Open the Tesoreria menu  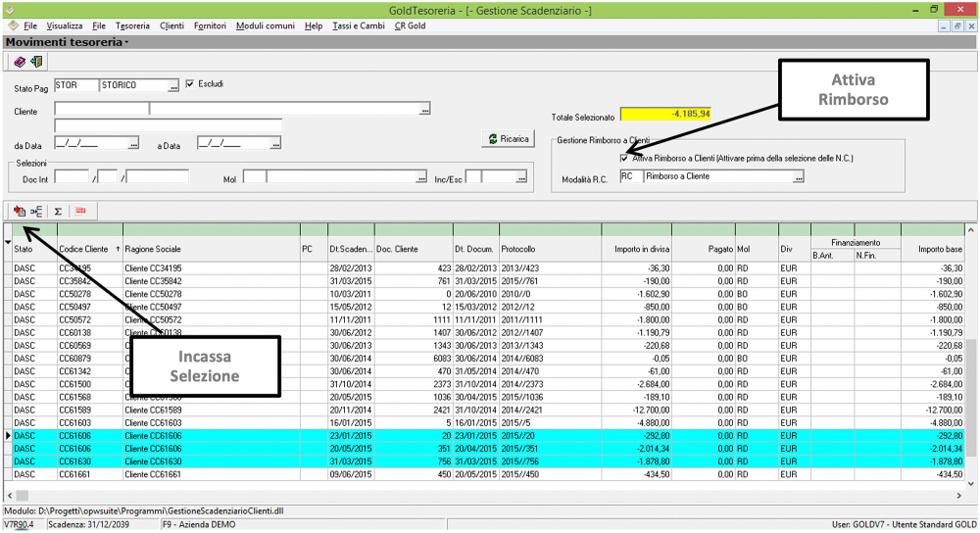132,25
